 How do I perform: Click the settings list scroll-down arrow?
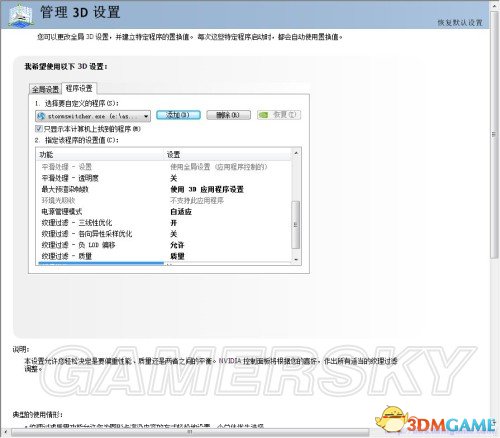pos(296,259)
